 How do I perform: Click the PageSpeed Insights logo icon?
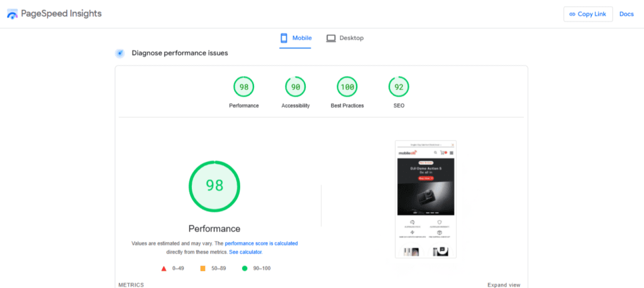tap(13, 14)
